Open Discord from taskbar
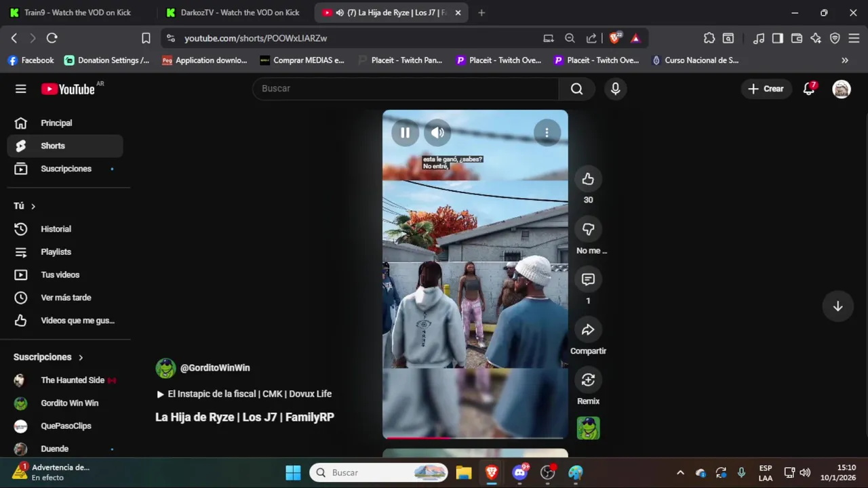Viewport: 868px width, 488px height. pyautogui.click(x=520, y=472)
